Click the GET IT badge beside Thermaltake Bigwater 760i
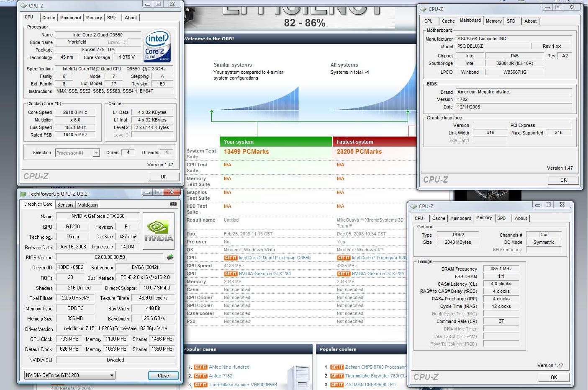The width and height of the screenshot is (588, 390). click(337, 376)
